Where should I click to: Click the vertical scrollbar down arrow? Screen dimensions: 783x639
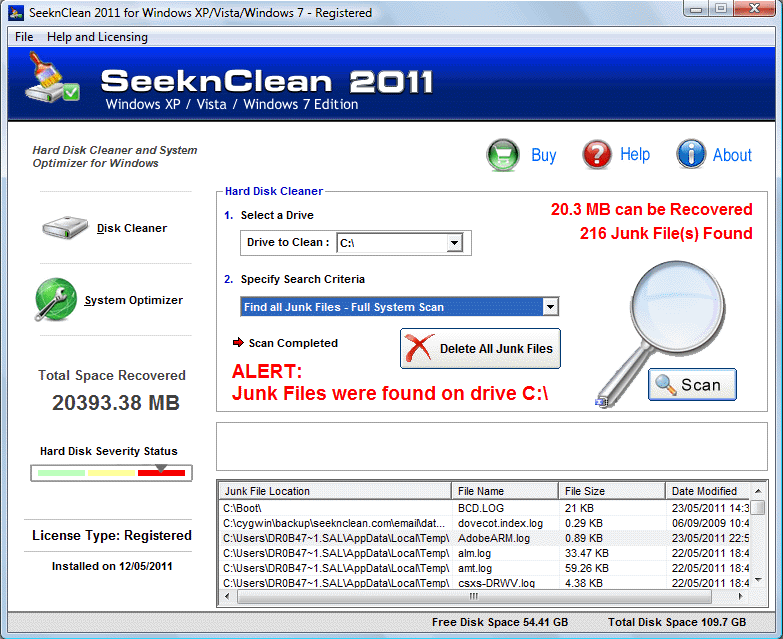(x=759, y=582)
